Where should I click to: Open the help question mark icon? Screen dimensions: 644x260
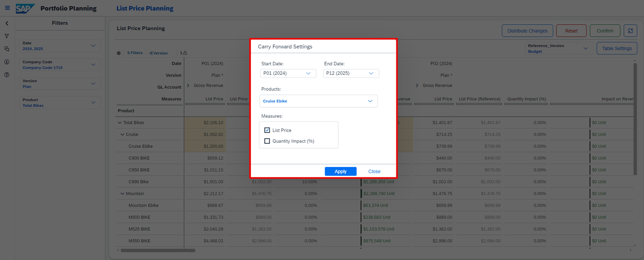coord(7,75)
